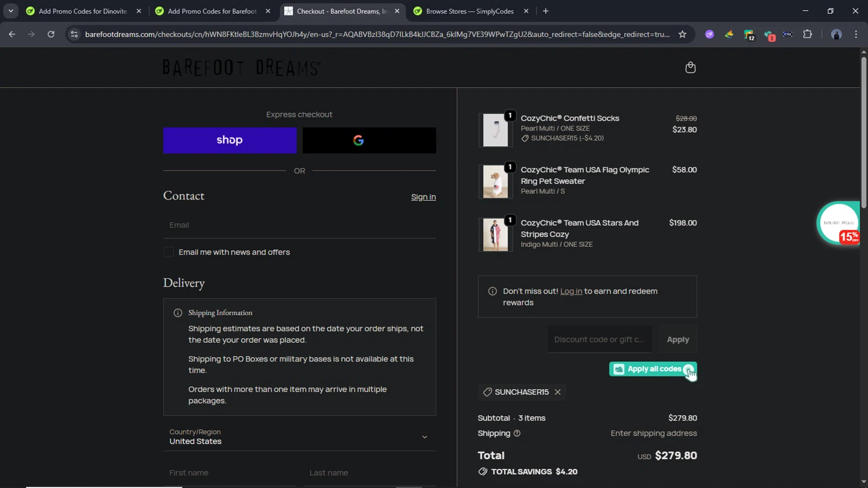Click the page vertical scrollbar
The height and width of the screenshot is (488, 868).
click(x=863, y=133)
